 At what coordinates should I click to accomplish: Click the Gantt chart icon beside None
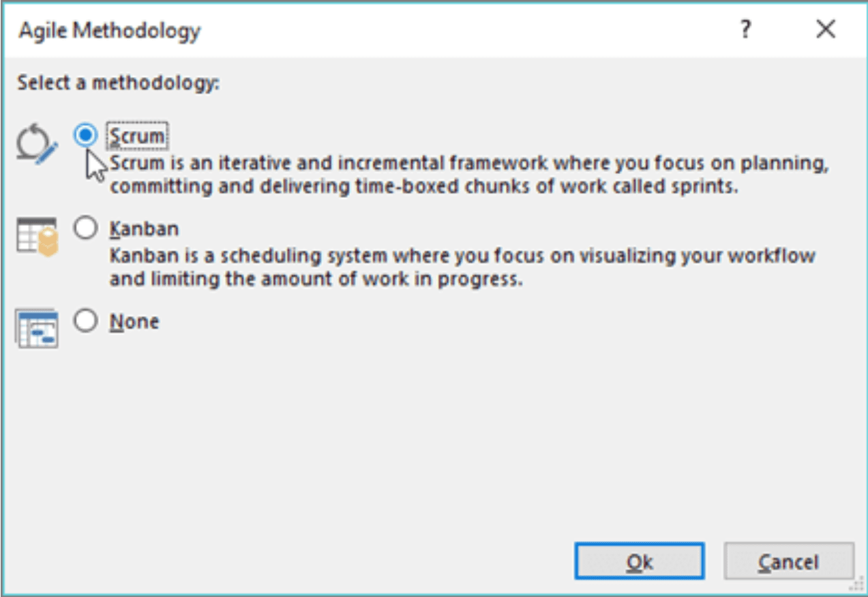[38, 328]
